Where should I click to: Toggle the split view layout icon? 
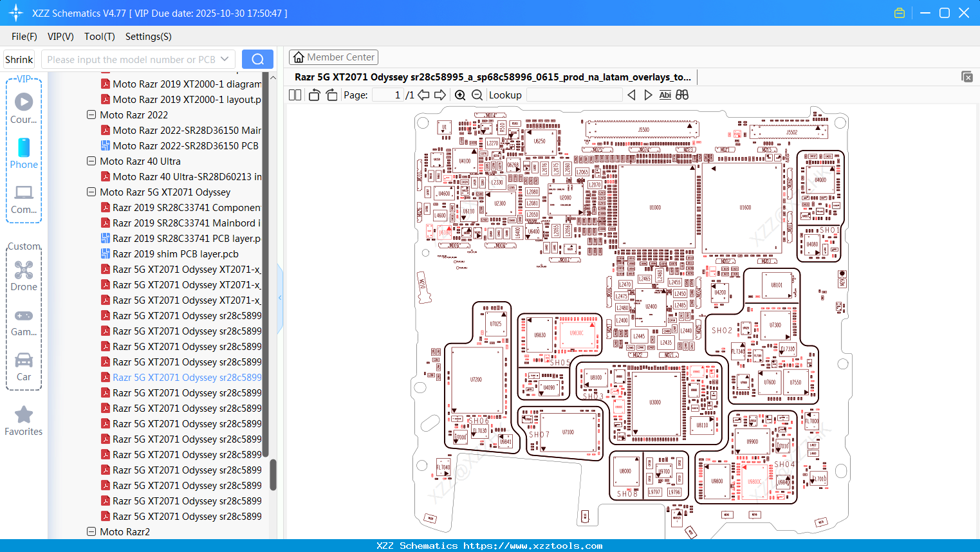[295, 95]
